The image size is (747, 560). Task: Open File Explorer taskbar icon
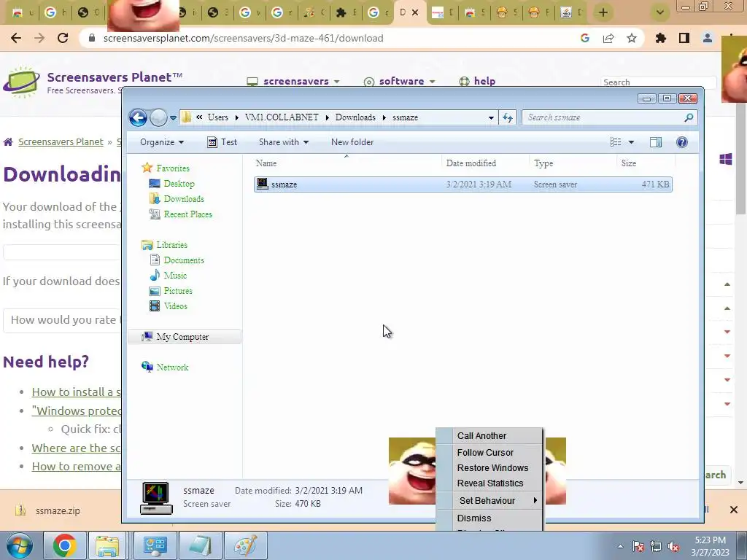click(107, 545)
